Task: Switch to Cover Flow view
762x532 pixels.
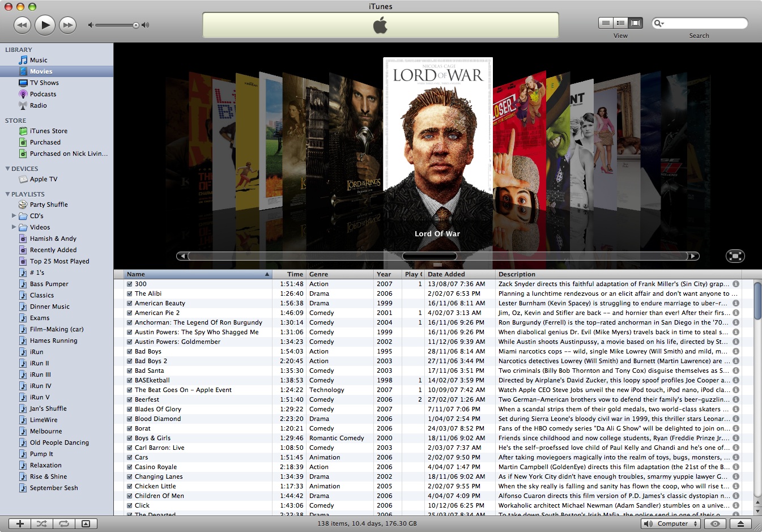Action: [636, 23]
